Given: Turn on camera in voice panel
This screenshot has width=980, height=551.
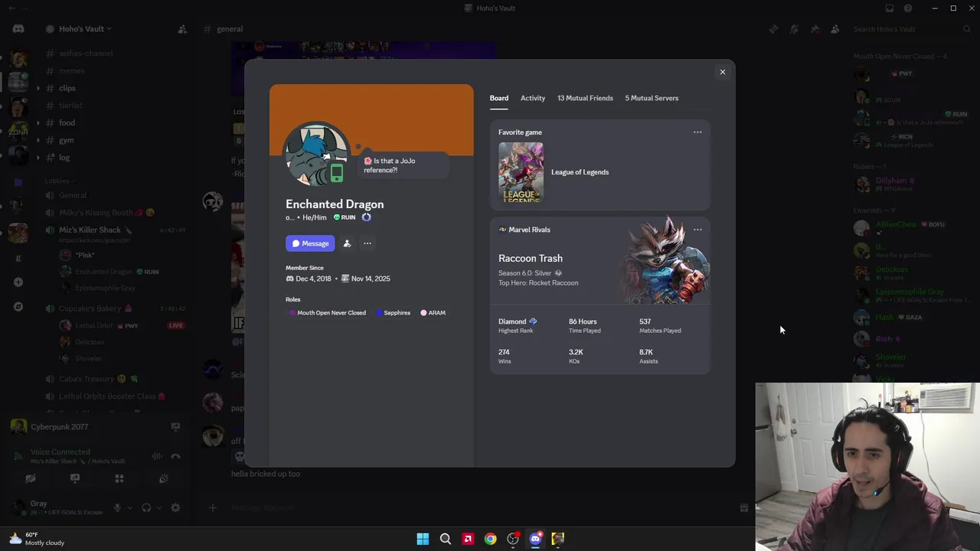Looking at the screenshot, I should 31,478.
